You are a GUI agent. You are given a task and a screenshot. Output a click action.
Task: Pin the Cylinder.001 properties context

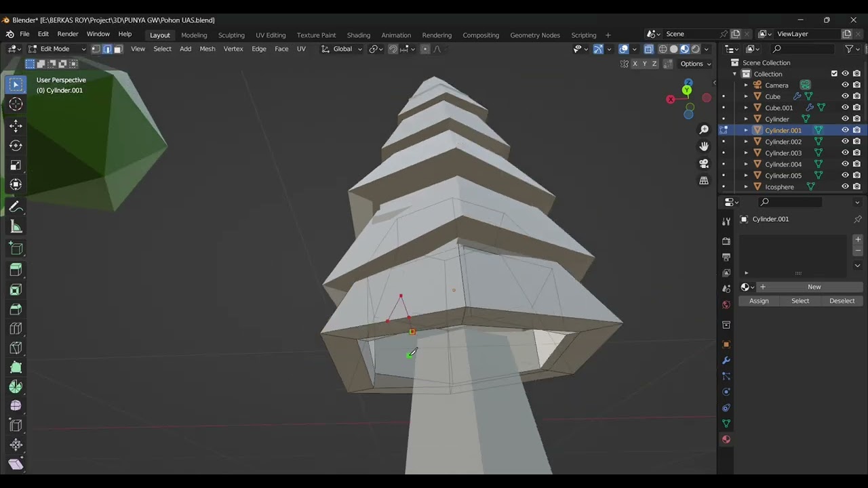click(857, 220)
